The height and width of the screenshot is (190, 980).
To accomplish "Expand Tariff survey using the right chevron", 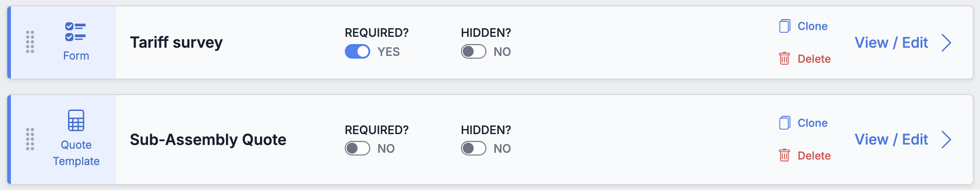I will coord(946,43).
